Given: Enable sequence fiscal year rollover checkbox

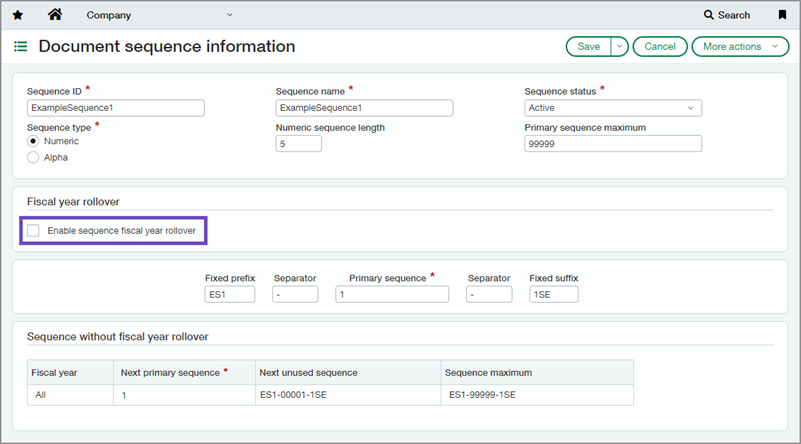Looking at the screenshot, I should click(x=34, y=231).
